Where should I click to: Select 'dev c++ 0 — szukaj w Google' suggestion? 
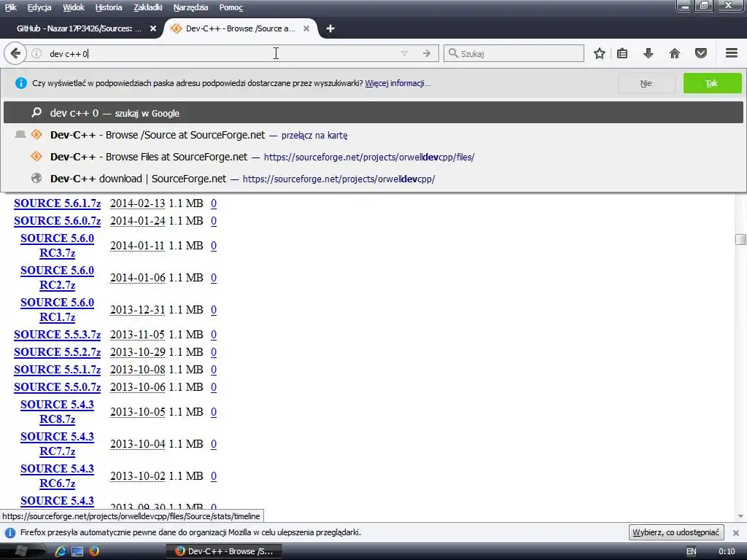coord(373,113)
